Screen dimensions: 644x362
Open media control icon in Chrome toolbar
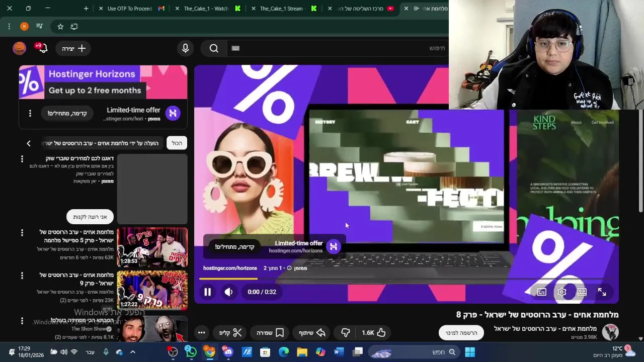[40, 26]
